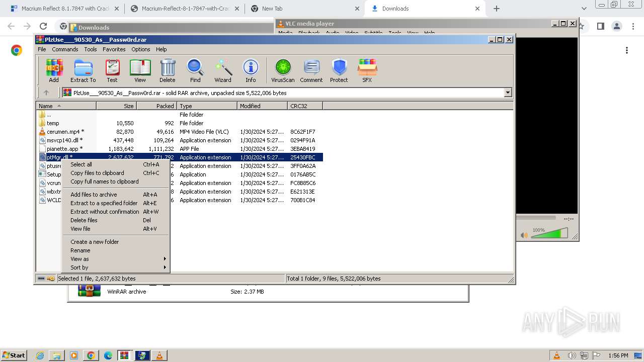Show archive Info

pos(251,70)
